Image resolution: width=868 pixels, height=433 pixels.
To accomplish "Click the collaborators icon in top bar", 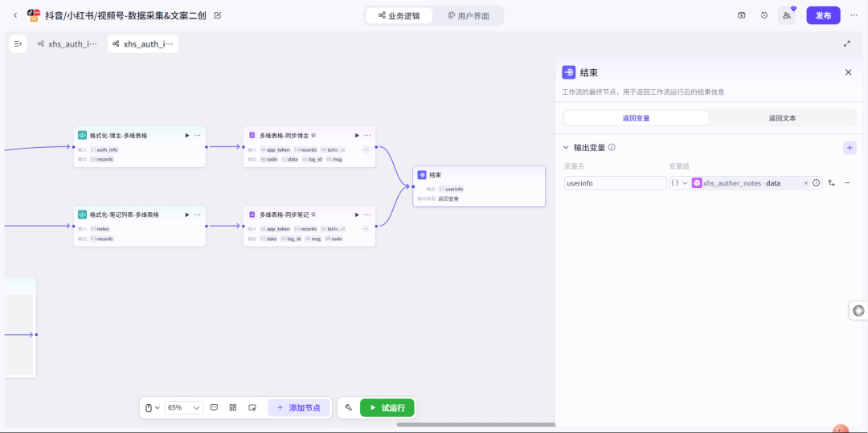I will (x=787, y=15).
